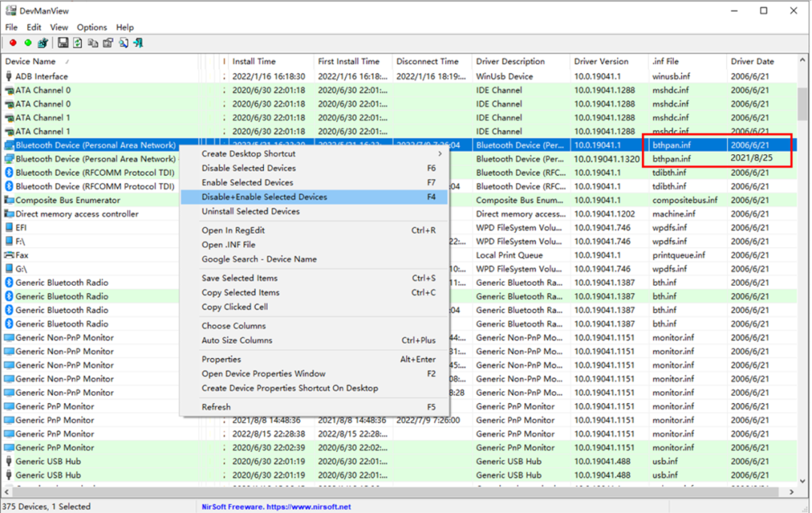Click the Properties toolbar icon
812x513 pixels.
[108, 43]
